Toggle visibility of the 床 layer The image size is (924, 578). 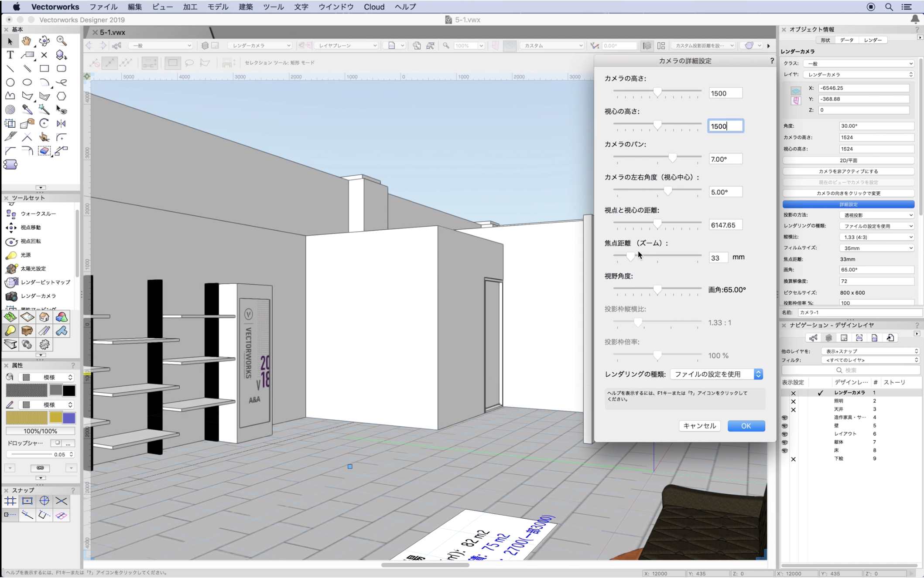(x=785, y=451)
